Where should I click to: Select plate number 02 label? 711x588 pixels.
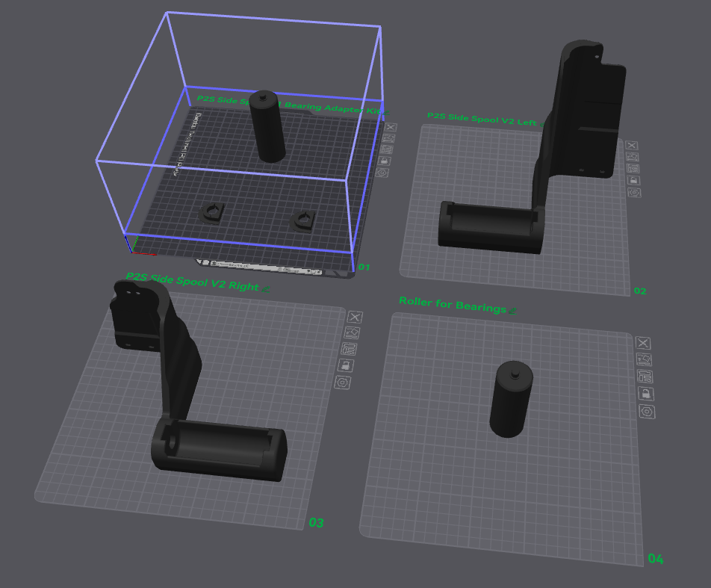640,291
